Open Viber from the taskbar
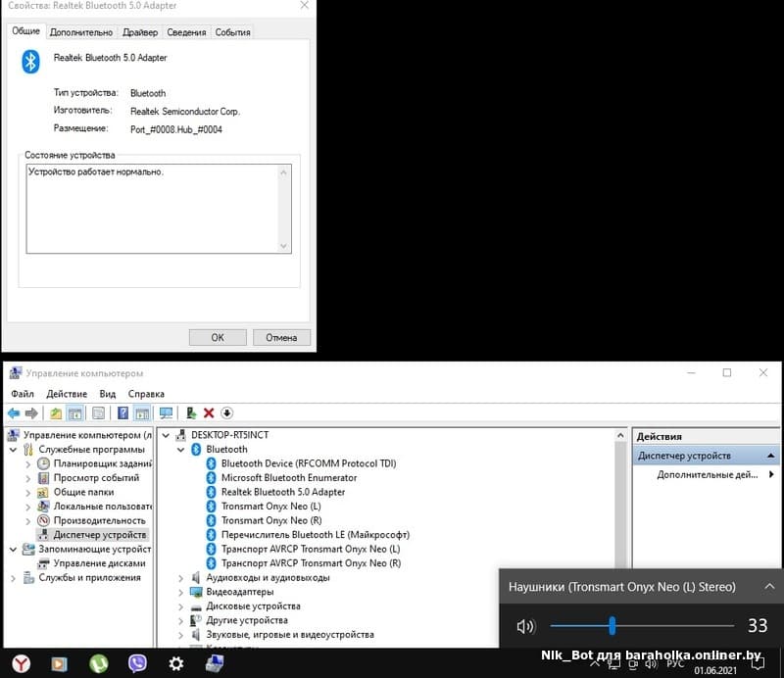This screenshot has height=678, width=784. (x=137, y=663)
